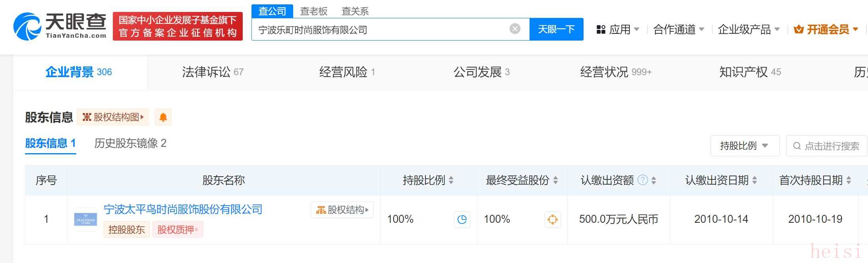868x263 pixels.
Task: Click the Peacebird company logo thumbnail
Action: tap(85, 219)
